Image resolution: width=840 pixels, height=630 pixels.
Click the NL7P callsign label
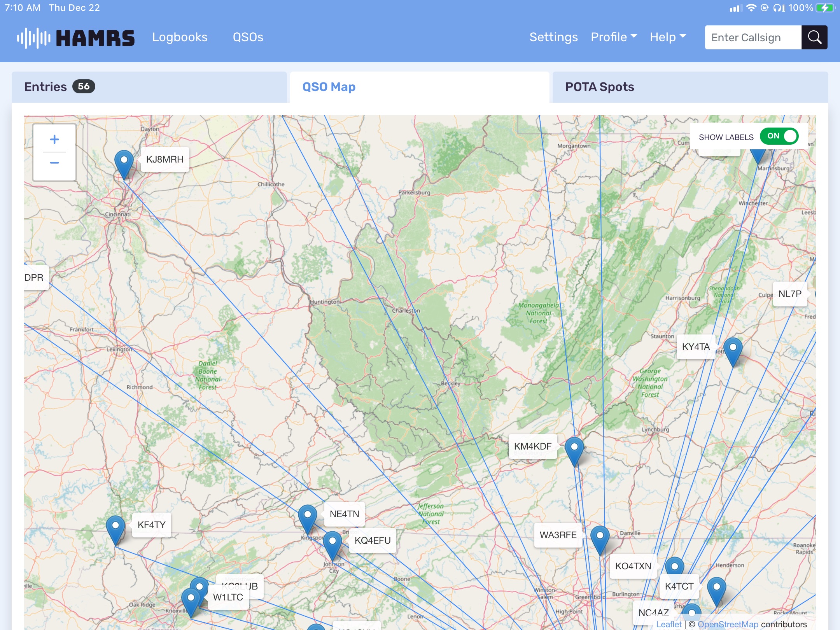point(790,294)
